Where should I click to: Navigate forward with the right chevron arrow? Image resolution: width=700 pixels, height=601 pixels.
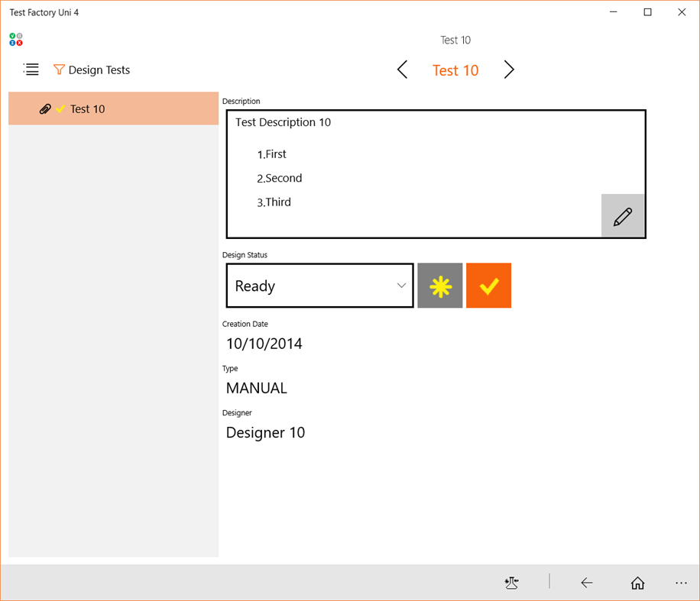pos(509,69)
